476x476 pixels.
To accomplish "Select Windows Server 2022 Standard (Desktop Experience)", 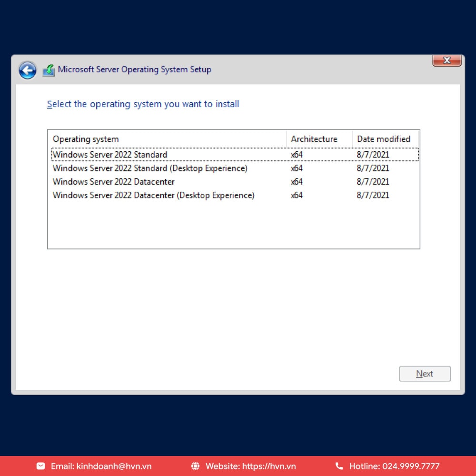I will [235, 168].
